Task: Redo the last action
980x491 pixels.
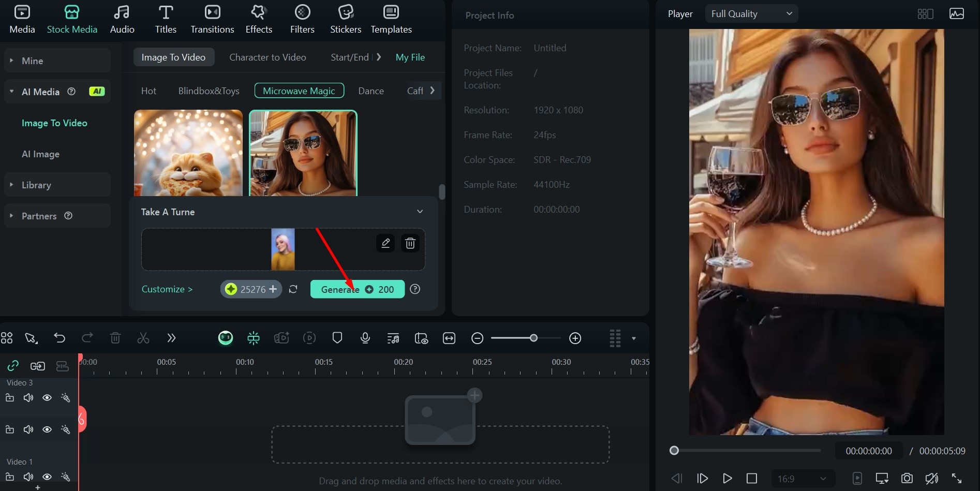Action: (x=87, y=338)
